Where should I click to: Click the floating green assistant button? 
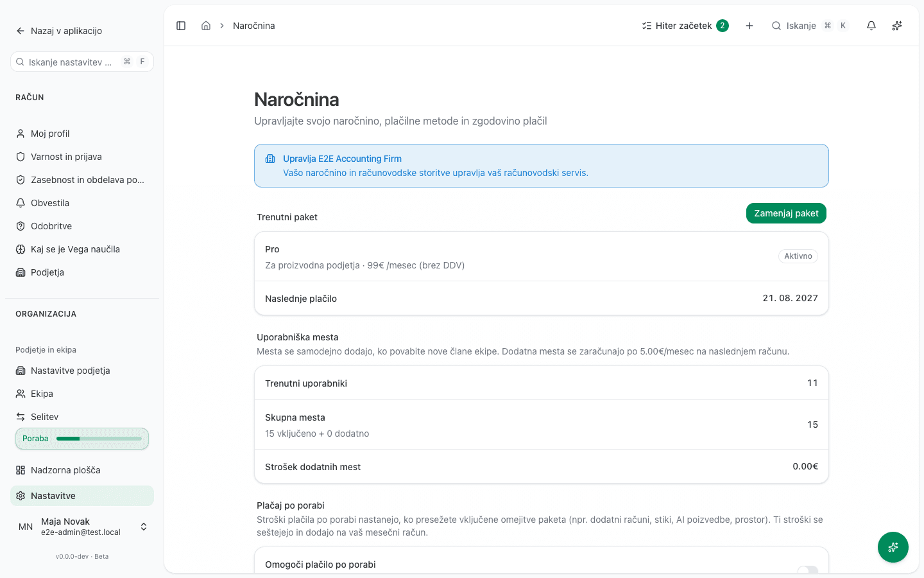click(893, 547)
